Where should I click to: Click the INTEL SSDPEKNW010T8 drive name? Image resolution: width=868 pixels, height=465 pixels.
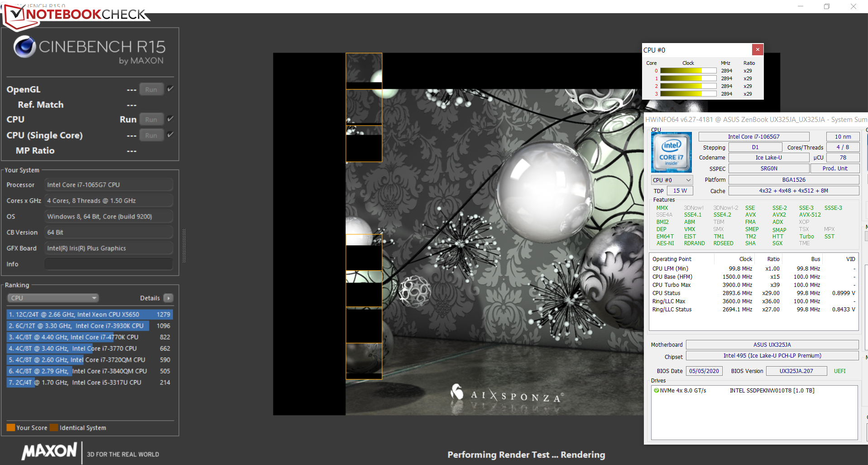[x=772, y=390]
